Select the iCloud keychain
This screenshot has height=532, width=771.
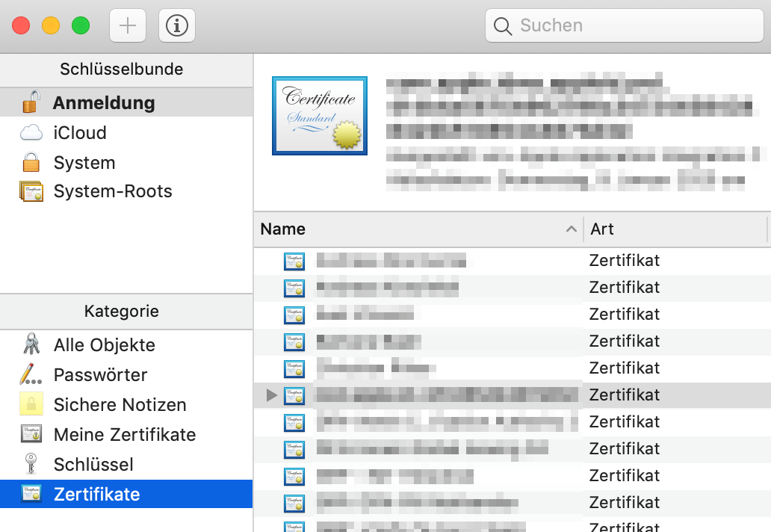click(79, 133)
